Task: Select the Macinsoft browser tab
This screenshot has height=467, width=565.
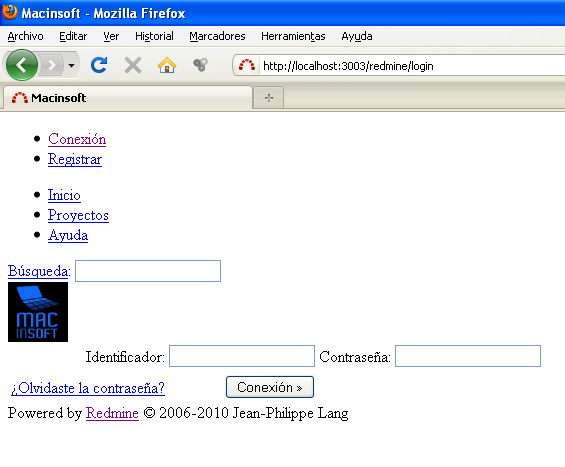Action: (128, 98)
